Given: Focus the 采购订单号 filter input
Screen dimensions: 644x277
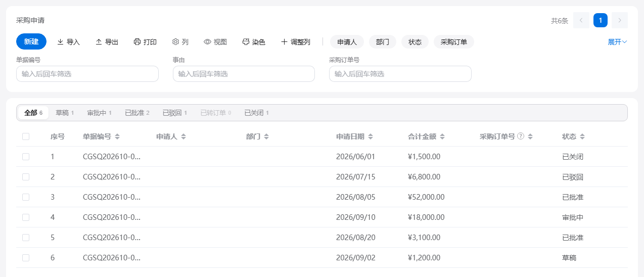Looking at the screenshot, I should pos(400,74).
